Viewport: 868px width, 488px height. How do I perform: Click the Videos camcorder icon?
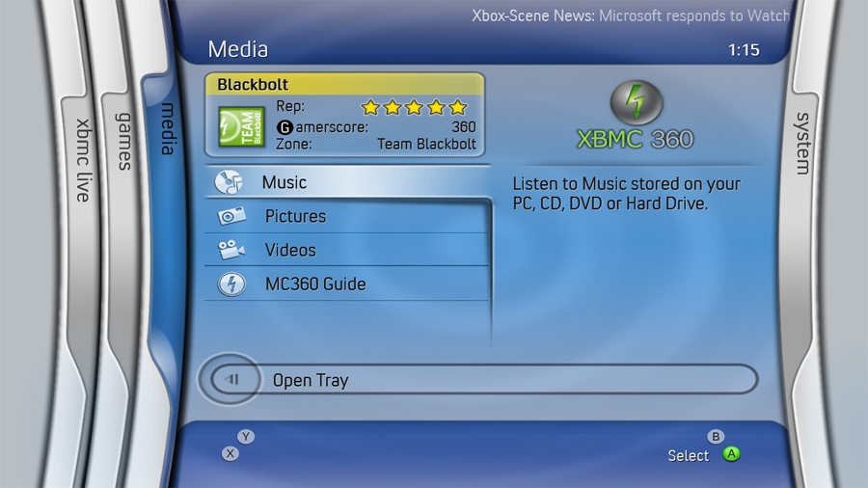[x=231, y=250]
